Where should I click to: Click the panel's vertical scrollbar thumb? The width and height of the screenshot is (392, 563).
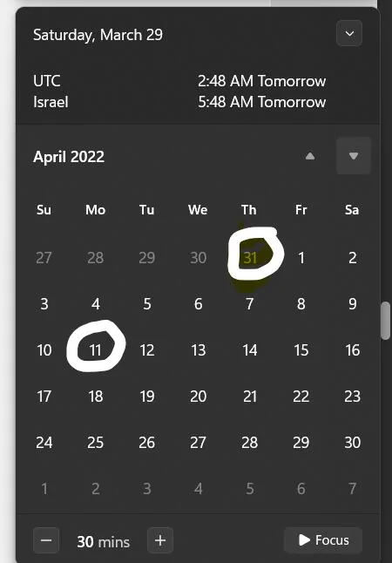point(385,321)
